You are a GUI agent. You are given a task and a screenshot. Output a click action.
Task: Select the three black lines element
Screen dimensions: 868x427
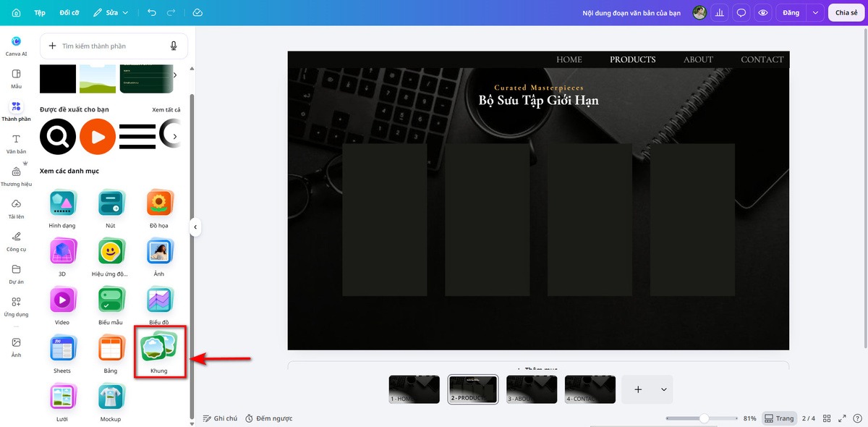pos(137,136)
